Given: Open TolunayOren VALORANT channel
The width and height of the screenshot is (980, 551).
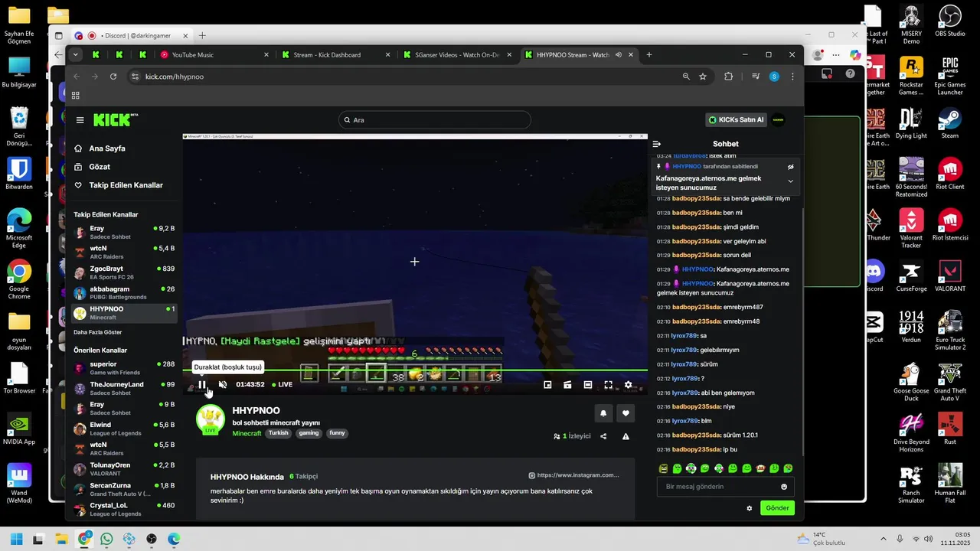Looking at the screenshot, I should (123, 469).
